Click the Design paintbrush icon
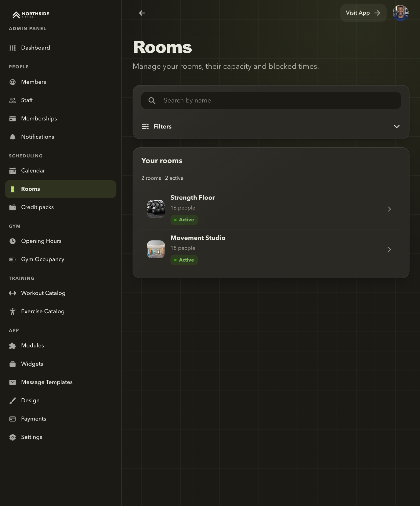 pos(13,400)
